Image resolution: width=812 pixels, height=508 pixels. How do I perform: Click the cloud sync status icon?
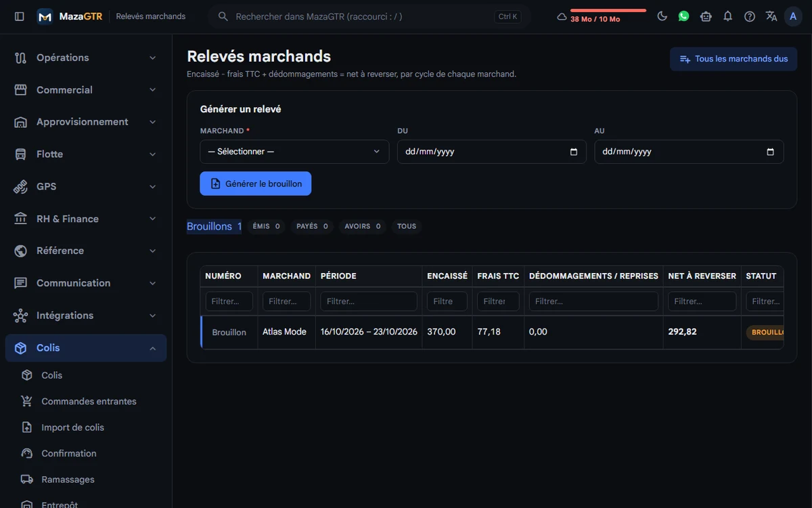(x=562, y=16)
